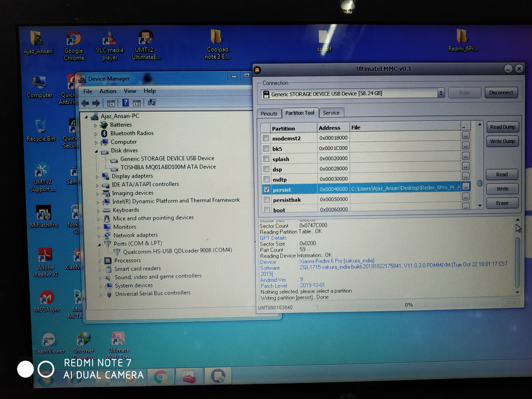The height and width of the screenshot is (399, 532).
Task: Launch UMTv2 UltimateEMMC desktop shortcut
Action: click(146, 45)
